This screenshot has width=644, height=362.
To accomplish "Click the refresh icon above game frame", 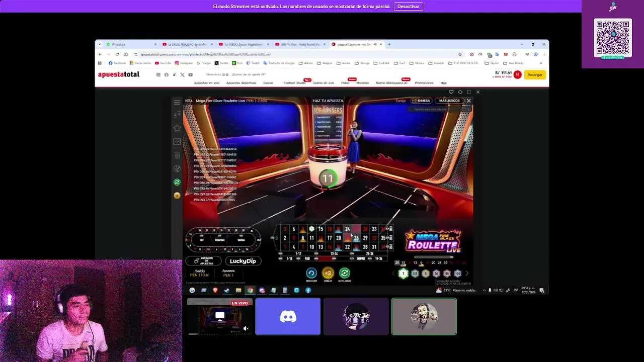I will pyautogui.click(x=460, y=92).
